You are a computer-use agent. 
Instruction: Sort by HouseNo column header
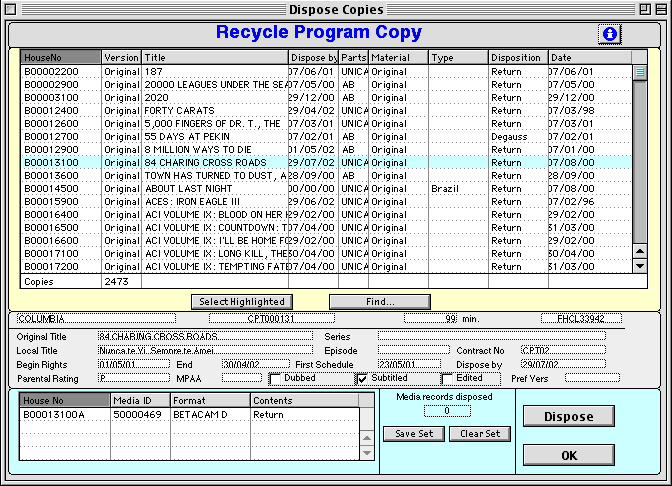(x=61, y=57)
